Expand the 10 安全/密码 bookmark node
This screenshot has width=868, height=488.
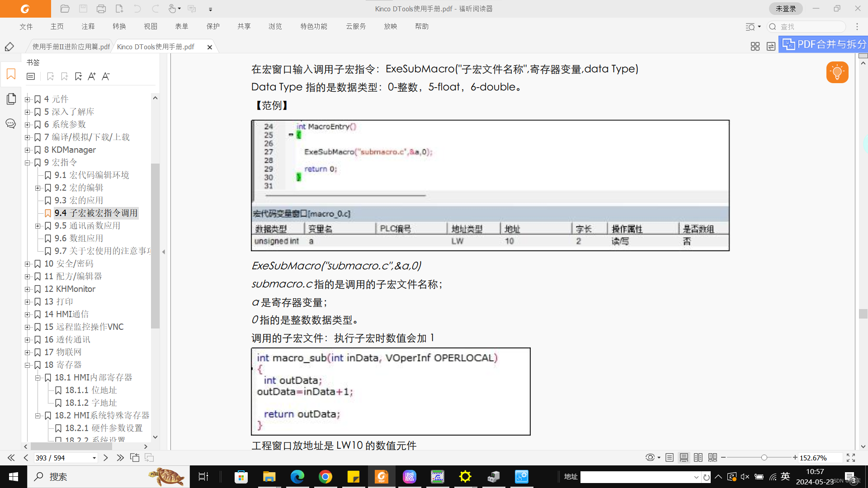tap(28, 264)
